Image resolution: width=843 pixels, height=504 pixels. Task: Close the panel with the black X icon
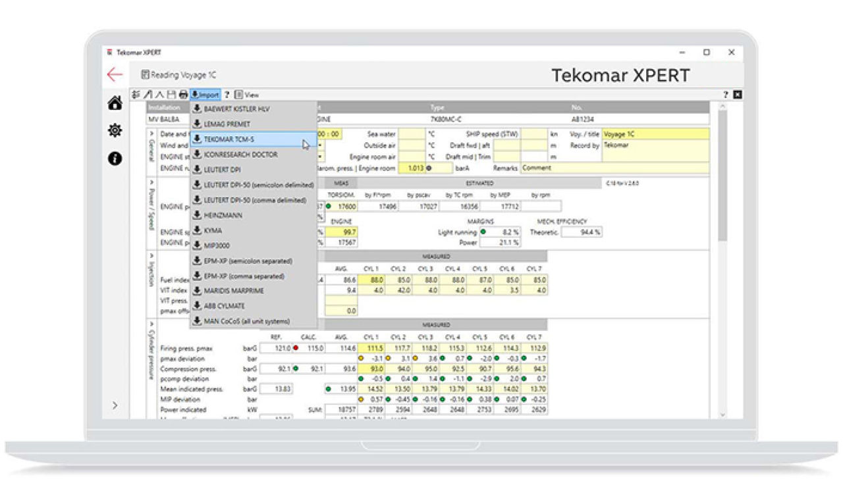click(738, 95)
